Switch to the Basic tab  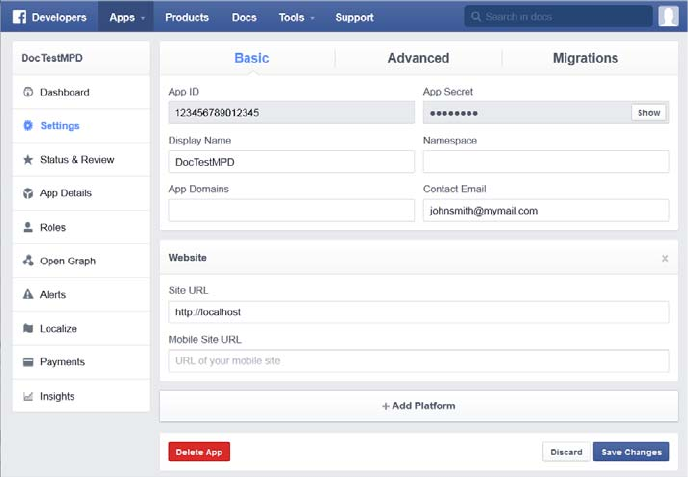(251, 58)
